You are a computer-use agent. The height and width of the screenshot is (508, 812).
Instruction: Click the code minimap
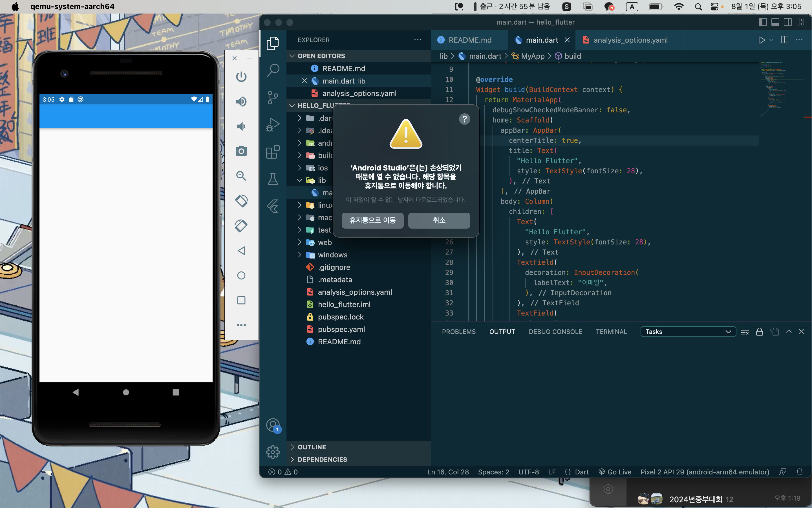pos(782,89)
